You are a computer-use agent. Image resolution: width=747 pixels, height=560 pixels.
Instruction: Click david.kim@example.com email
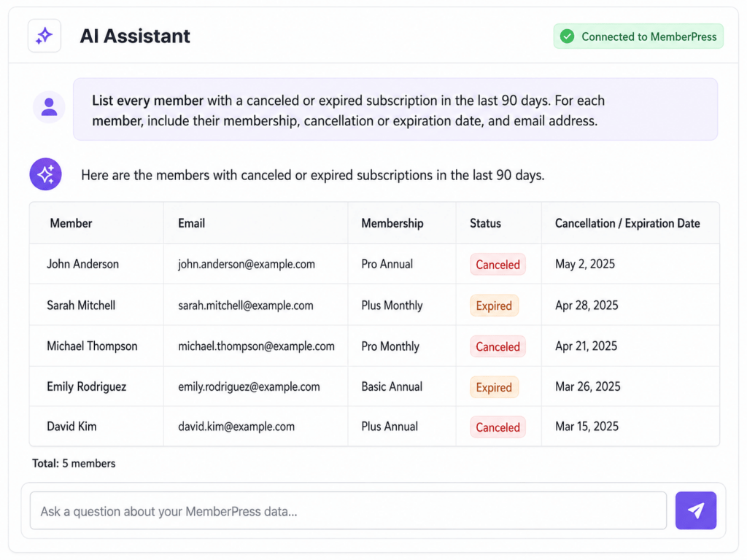236,427
